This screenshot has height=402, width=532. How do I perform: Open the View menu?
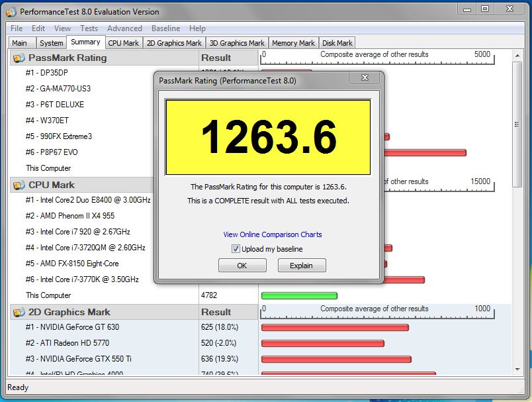(x=62, y=28)
